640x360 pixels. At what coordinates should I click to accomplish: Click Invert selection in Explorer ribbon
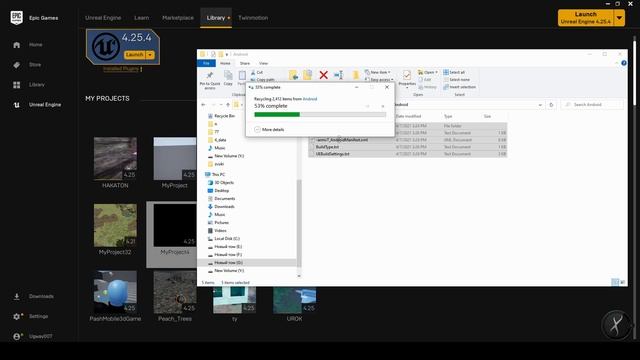coord(460,87)
